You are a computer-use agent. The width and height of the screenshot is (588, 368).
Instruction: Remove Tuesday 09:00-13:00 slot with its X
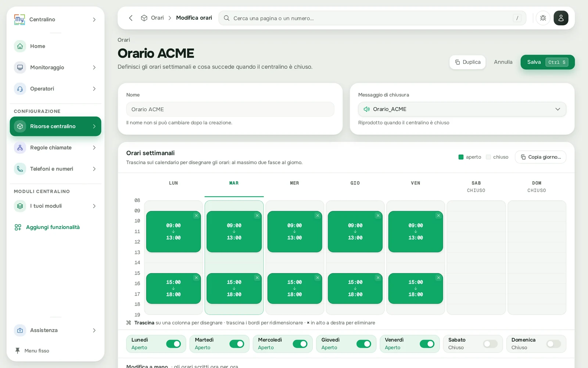click(257, 216)
